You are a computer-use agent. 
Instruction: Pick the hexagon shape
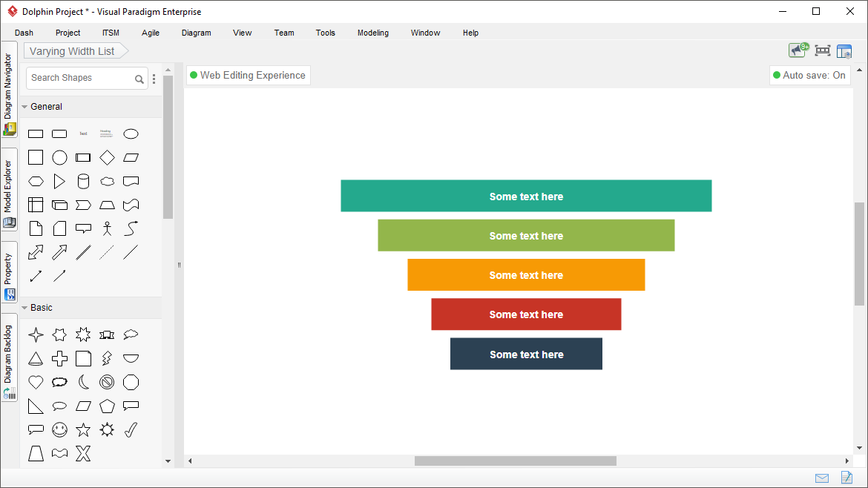click(x=36, y=182)
